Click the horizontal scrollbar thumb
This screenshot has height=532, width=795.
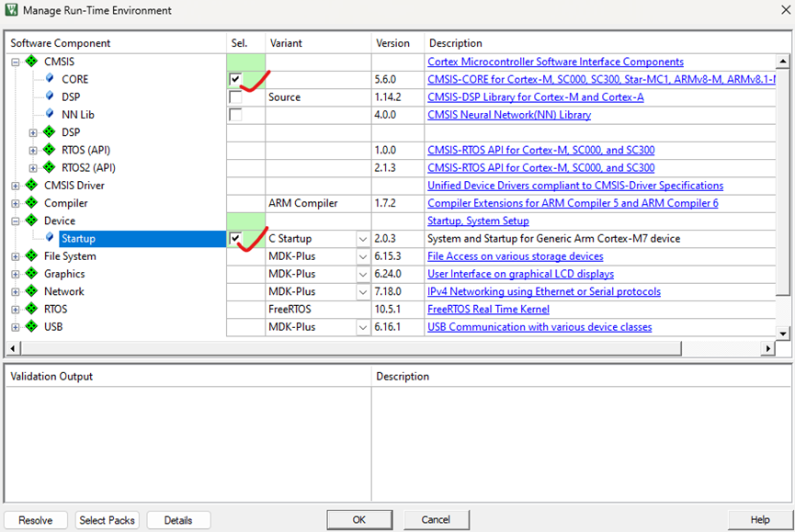pyautogui.click(x=351, y=348)
